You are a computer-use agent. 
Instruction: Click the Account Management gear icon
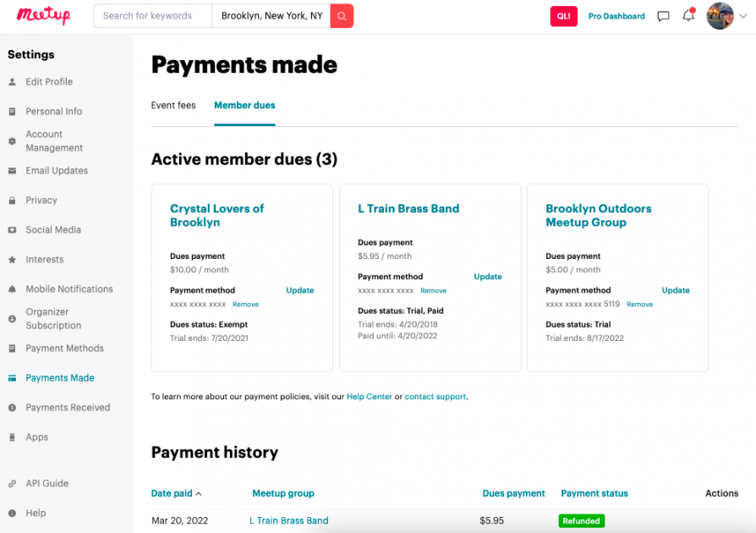pyautogui.click(x=12, y=141)
